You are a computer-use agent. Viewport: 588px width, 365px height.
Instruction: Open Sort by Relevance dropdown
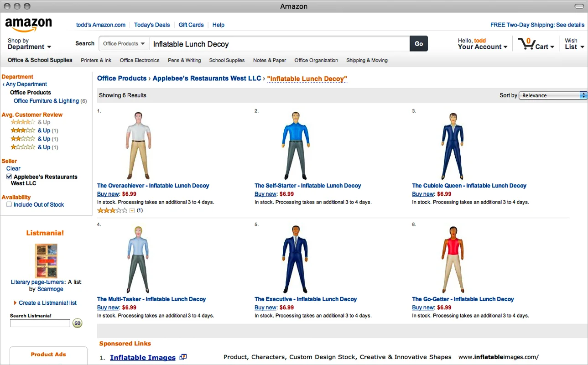click(553, 95)
